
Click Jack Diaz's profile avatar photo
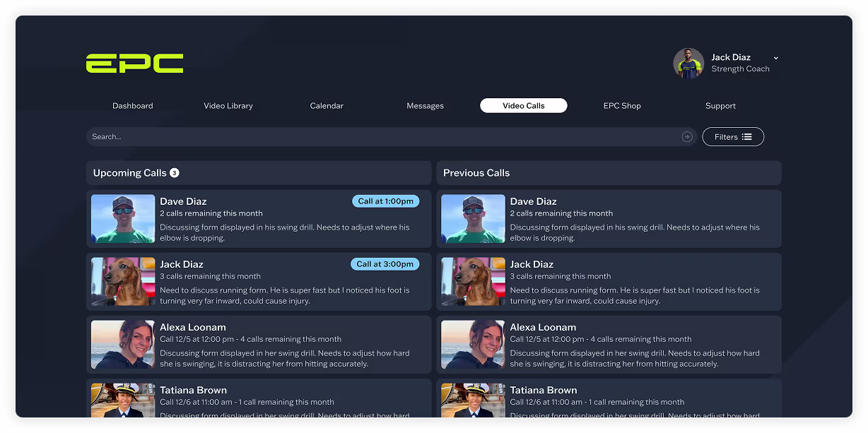click(687, 63)
